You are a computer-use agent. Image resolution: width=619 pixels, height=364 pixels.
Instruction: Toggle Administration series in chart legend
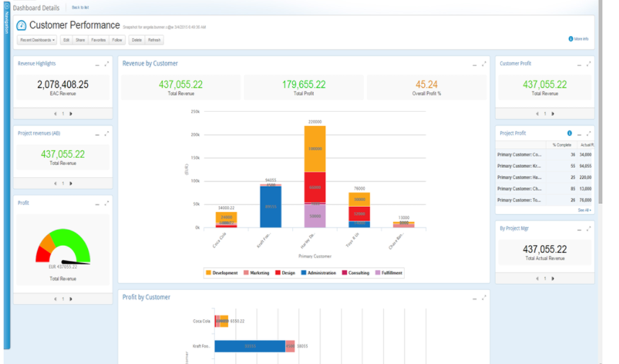[318, 273]
